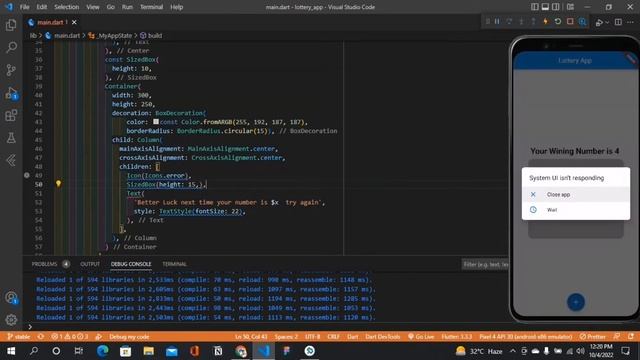
Task: Open the View menu
Action: [93, 7]
